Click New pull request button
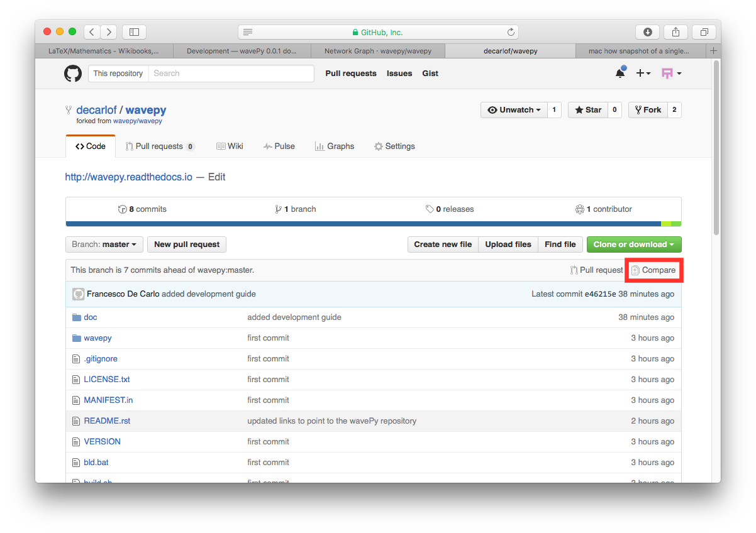756x533 pixels. coord(187,245)
